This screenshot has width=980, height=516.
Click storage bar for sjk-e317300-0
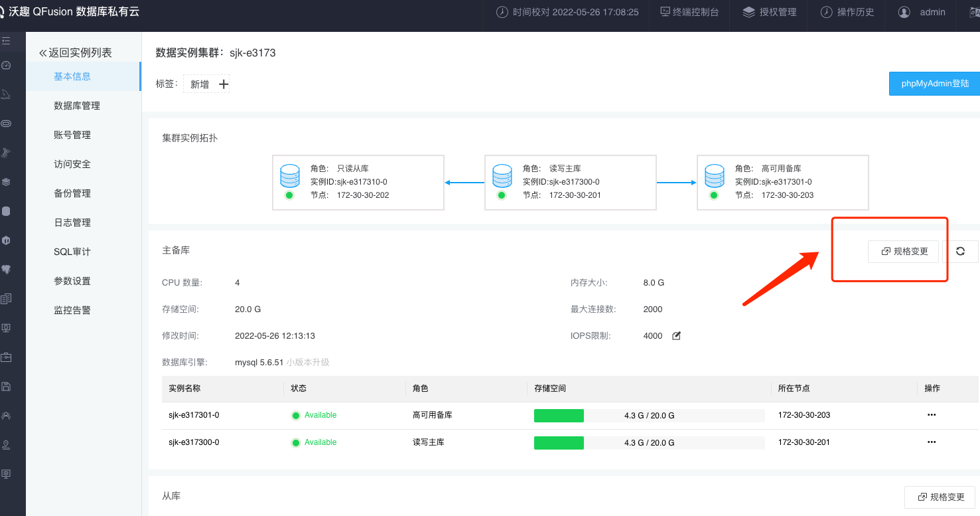pos(649,443)
